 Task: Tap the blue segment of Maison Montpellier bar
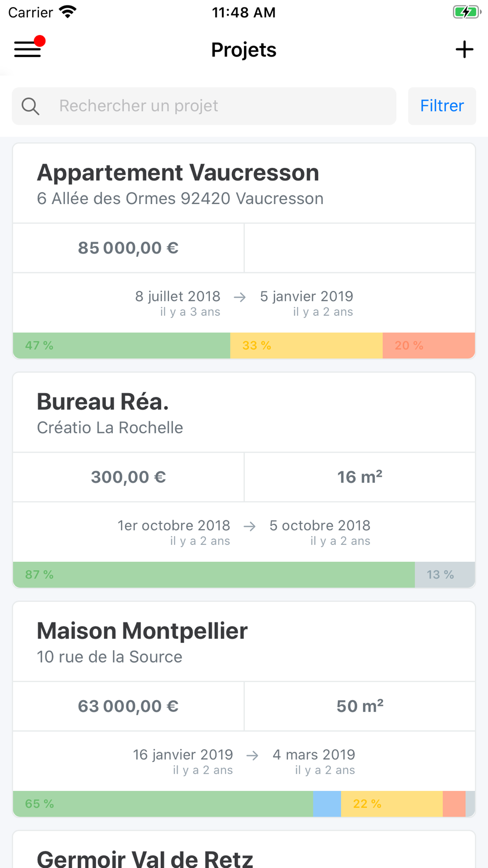point(326,804)
